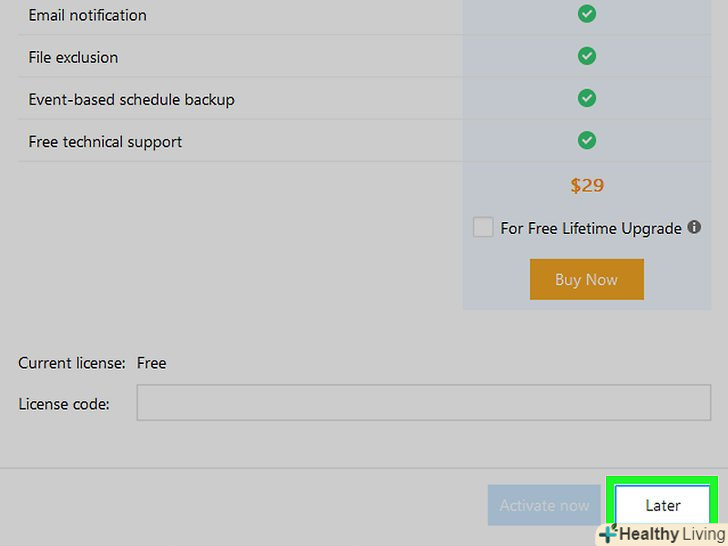Click the Free technical support label
The width and height of the screenshot is (728, 546).
[105, 141]
